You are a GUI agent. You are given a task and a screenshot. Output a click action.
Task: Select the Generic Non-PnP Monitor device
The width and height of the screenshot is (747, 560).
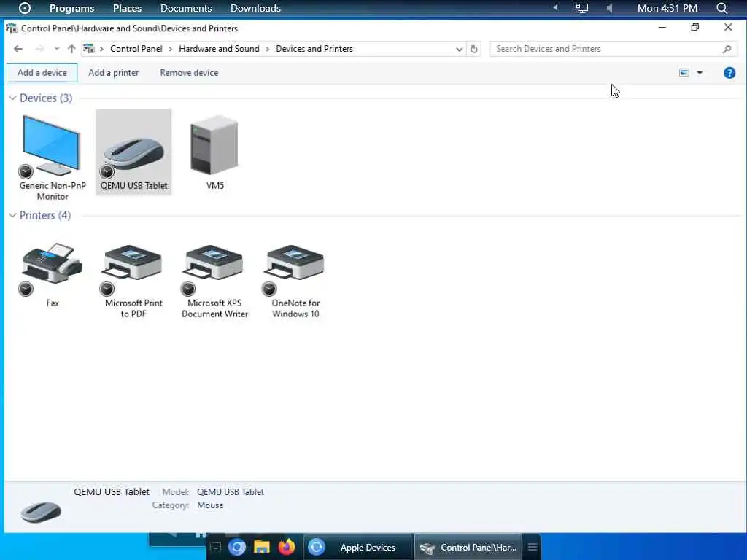[53, 157]
